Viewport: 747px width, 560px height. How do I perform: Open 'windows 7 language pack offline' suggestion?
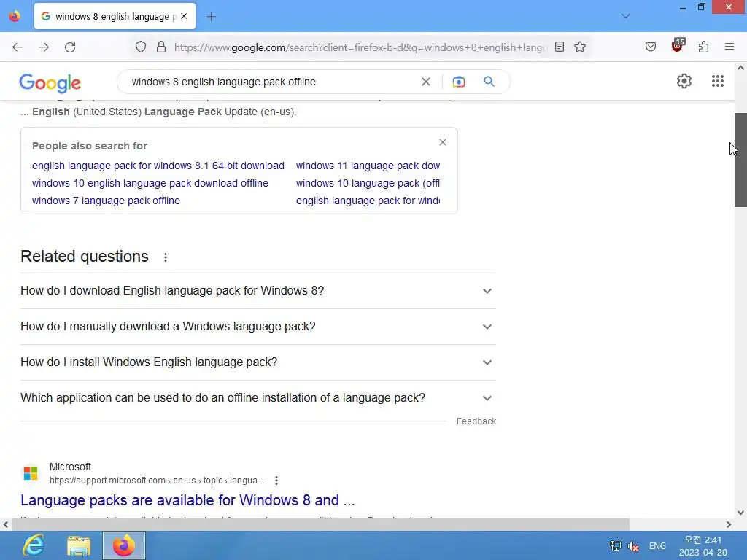pos(106,201)
